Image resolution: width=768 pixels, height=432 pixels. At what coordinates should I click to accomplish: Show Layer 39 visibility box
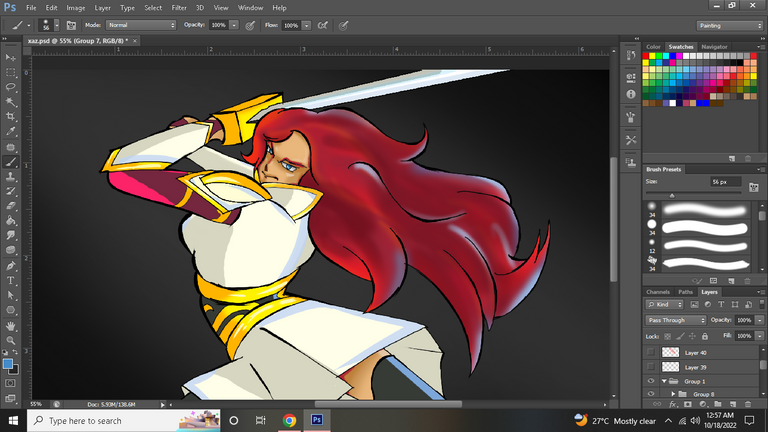650,366
